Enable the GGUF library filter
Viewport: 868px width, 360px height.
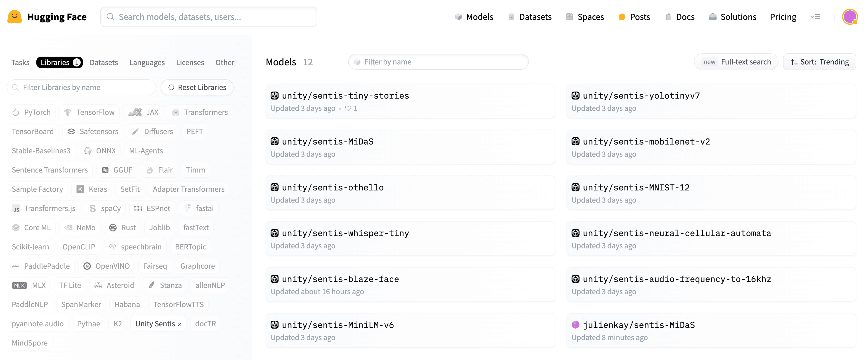point(117,170)
